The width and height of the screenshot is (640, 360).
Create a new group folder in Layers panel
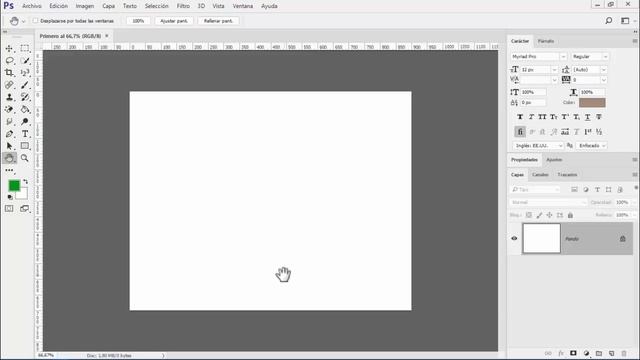point(599,353)
